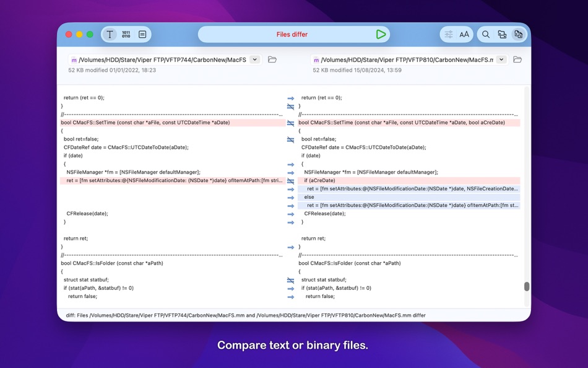
Task: Click copy arrow beside return false line
Action: [291, 297]
